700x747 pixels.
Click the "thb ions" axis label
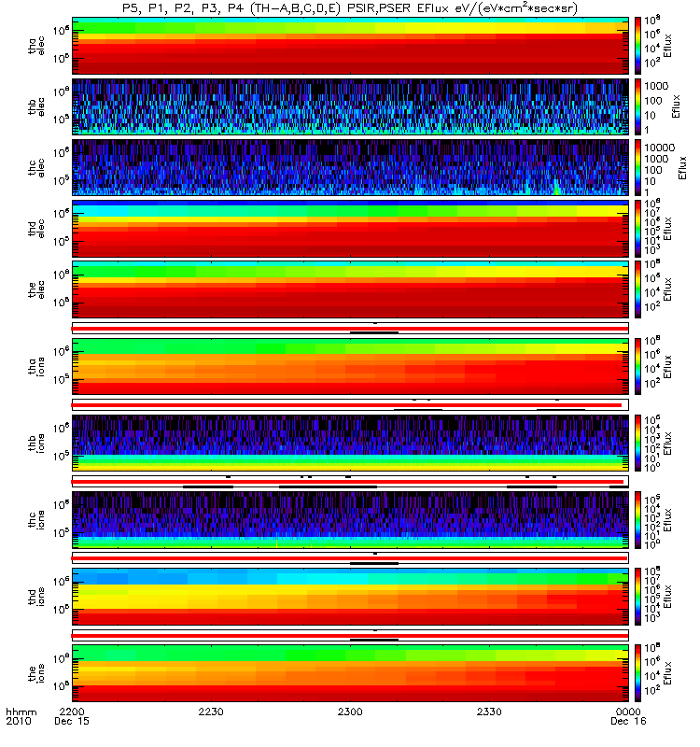[36, 443]
